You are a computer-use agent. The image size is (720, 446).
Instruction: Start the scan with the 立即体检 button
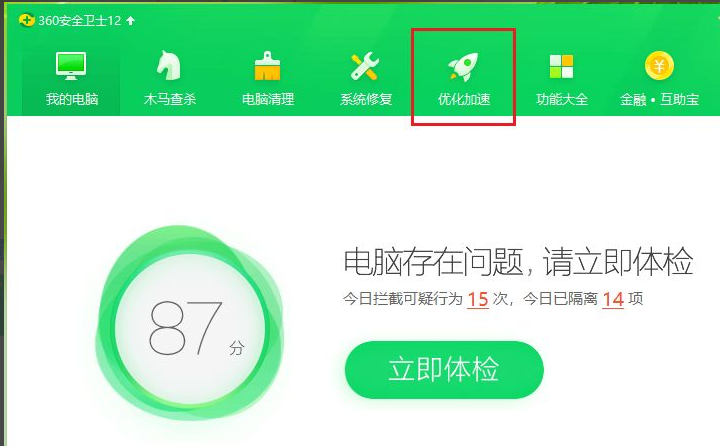[x=444, y=370]
